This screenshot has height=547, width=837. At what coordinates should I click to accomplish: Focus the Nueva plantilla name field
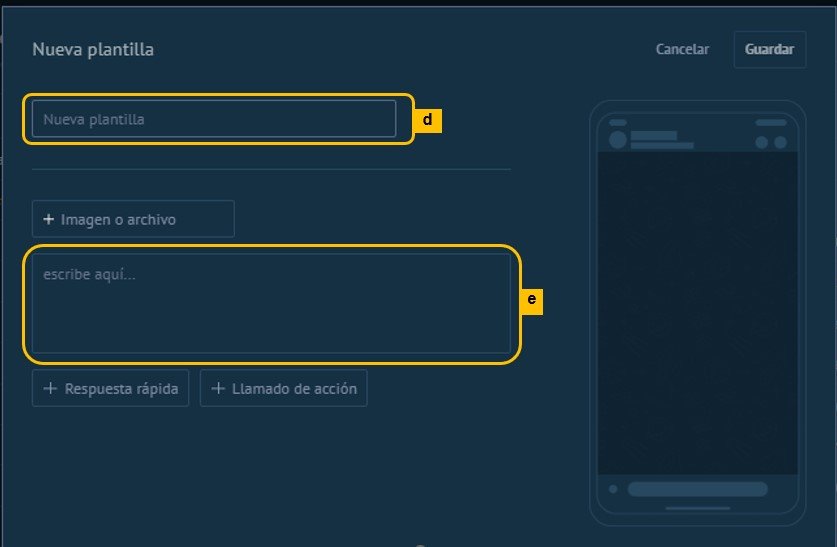[214, 119]
